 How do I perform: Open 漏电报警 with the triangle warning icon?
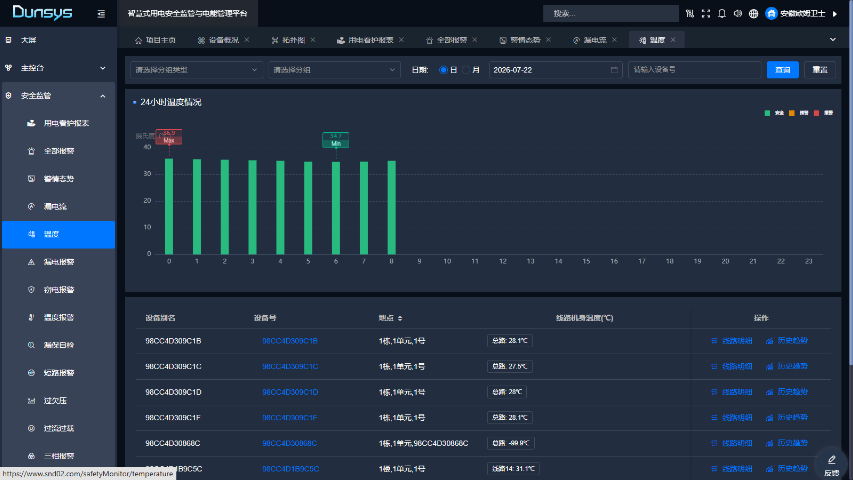pyautogui.click(x=58, y=262)
